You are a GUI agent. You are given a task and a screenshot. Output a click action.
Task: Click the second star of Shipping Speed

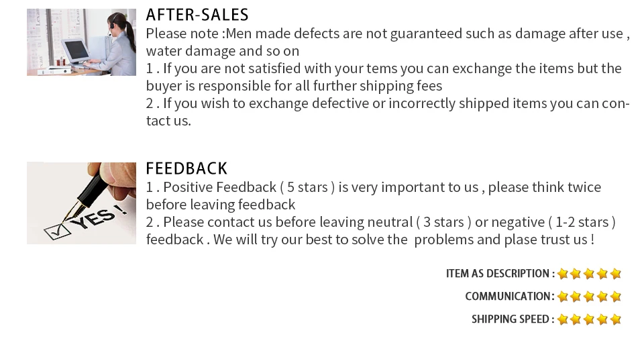click(x=576, y=319)
